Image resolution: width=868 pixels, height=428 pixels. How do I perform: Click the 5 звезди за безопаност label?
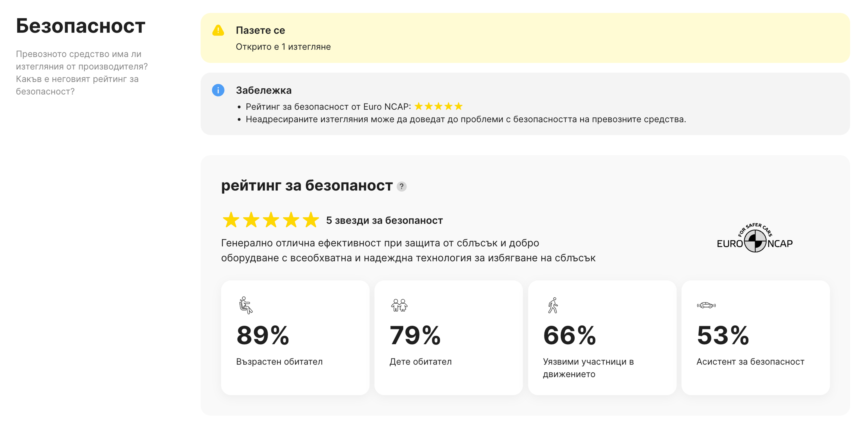(x=384, y=221)
